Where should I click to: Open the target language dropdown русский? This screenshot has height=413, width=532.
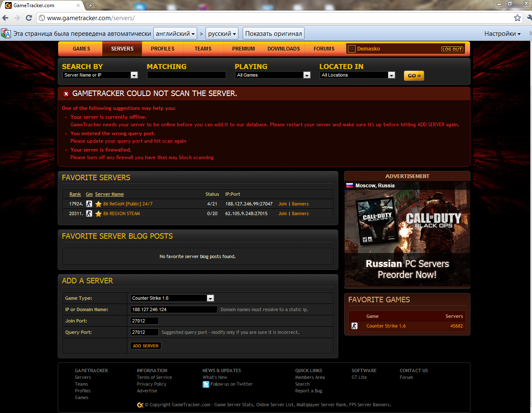click(222, 34)
